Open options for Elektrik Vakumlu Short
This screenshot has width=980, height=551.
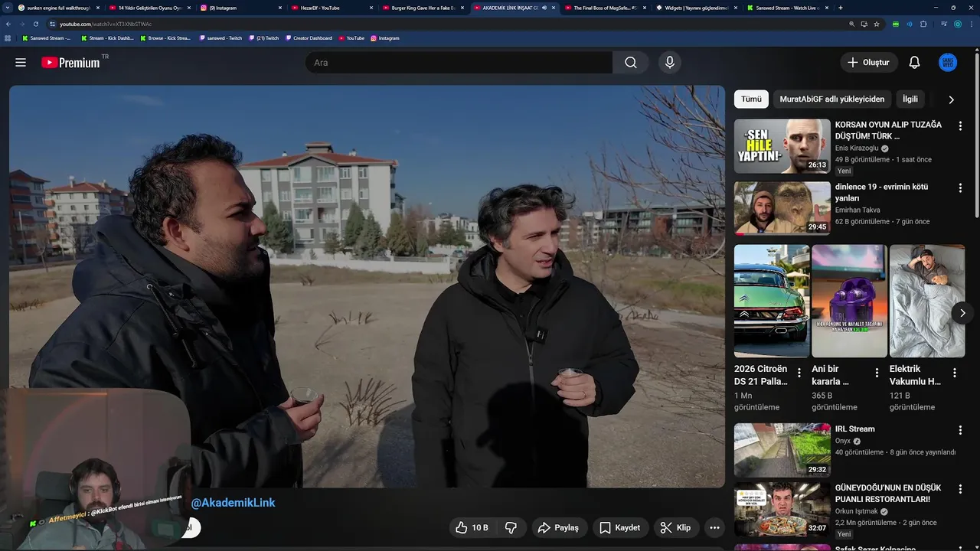(955, 373)
